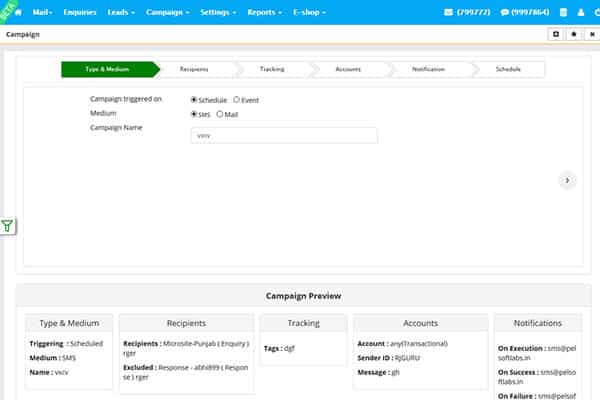This screenshot has height=400, width=600.
Task: Choose SMS as the campaign medium
Action: pos(194,114)
